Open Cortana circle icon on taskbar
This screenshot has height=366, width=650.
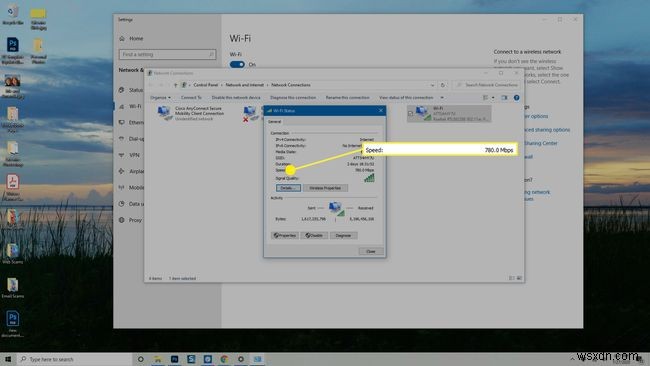pyautogui.click(x=141, y=359)
